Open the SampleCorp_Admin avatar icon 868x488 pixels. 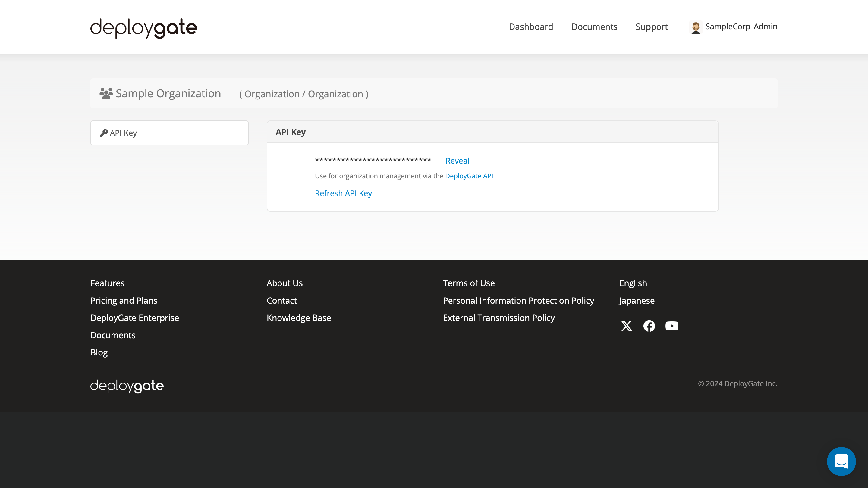tap(696, 27)
